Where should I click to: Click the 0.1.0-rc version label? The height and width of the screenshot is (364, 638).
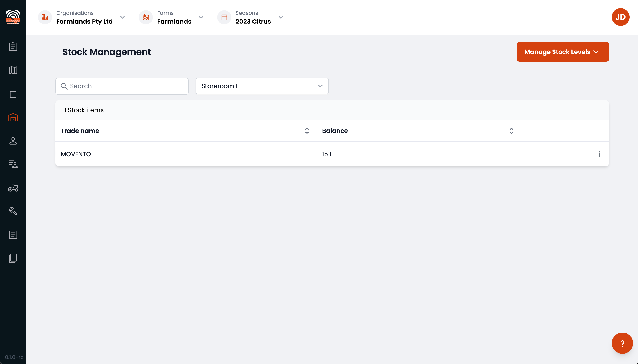tap(14, 357)
